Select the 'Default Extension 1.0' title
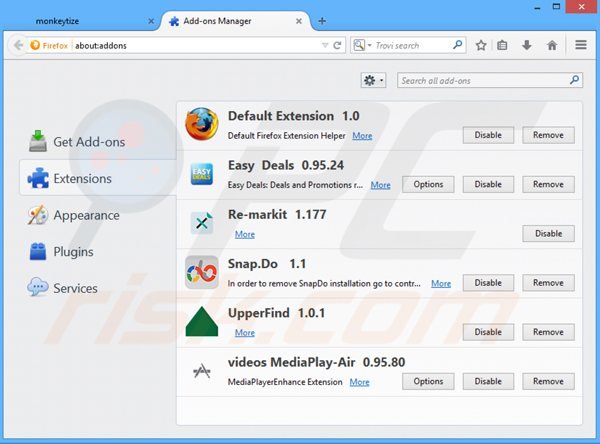 pos(293,116)
